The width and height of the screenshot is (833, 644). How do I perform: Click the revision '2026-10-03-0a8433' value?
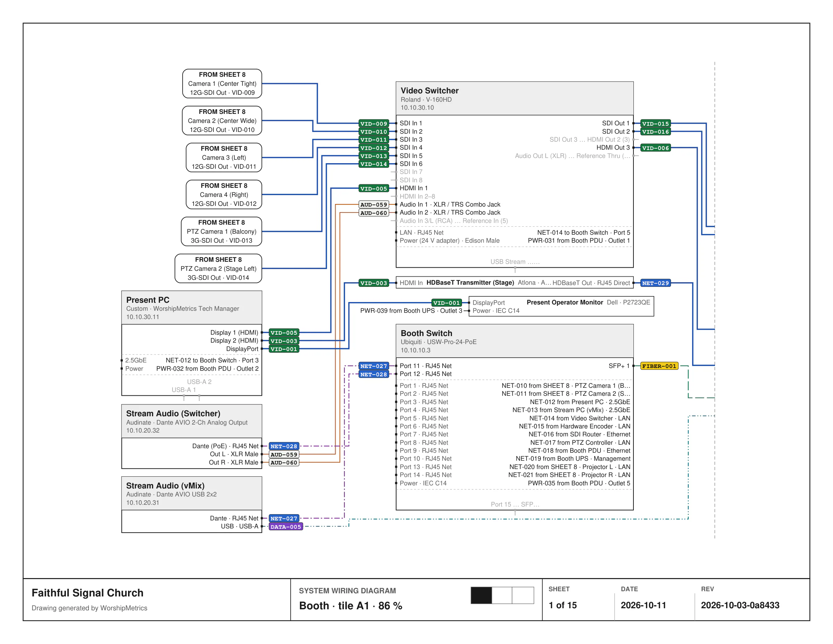click(740, 605)
